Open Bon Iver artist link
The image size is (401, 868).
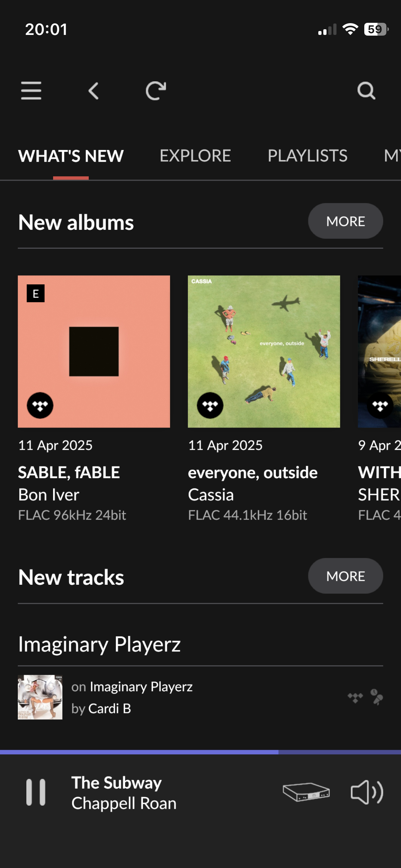pos(49,495)
